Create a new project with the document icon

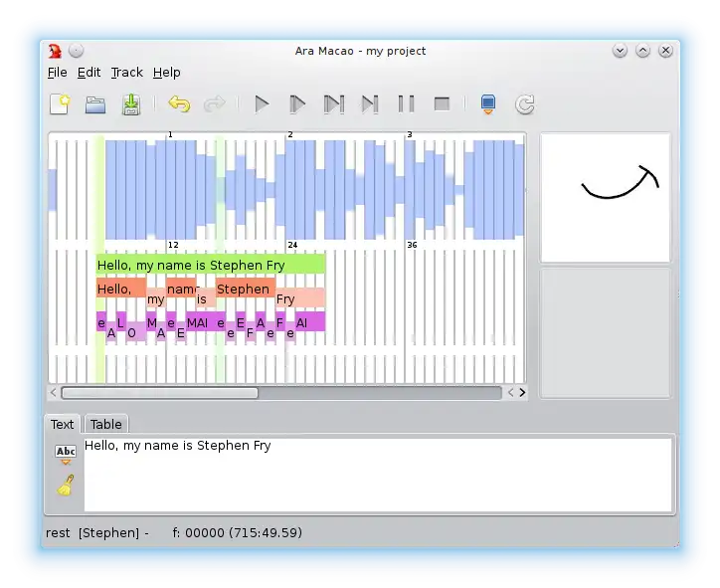pos(60,103)
